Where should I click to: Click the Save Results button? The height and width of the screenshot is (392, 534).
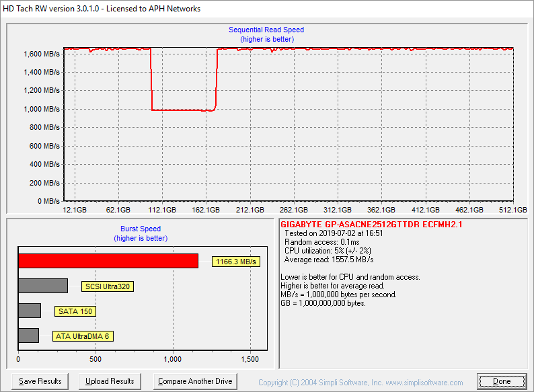coord(40,381)
